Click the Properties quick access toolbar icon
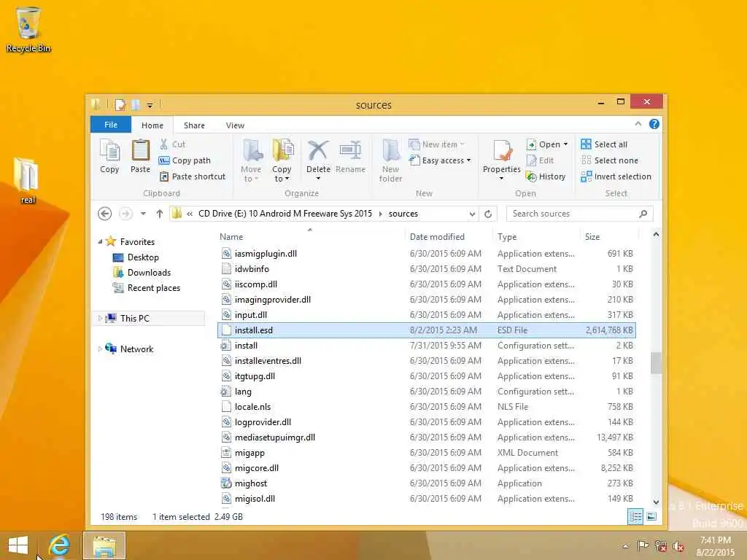 tap(120, 104)
